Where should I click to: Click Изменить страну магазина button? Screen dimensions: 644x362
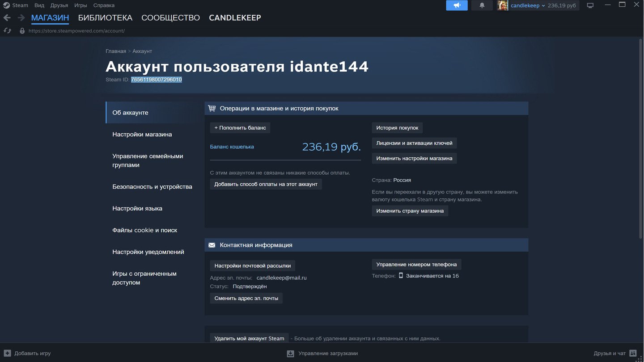pyautogui.click(x=410, y=211)
